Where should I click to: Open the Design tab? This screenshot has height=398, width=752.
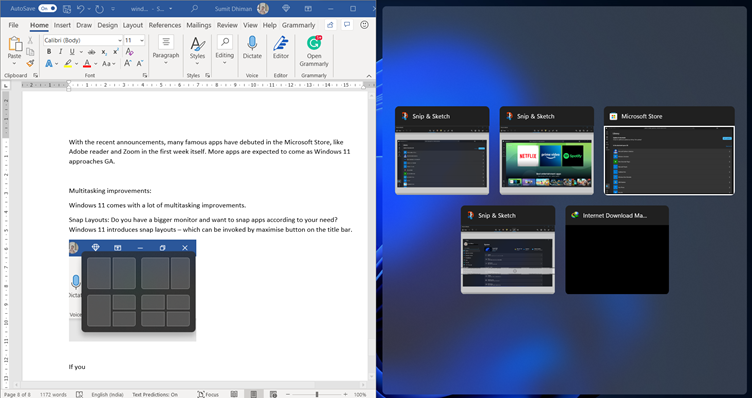[107, 25]
